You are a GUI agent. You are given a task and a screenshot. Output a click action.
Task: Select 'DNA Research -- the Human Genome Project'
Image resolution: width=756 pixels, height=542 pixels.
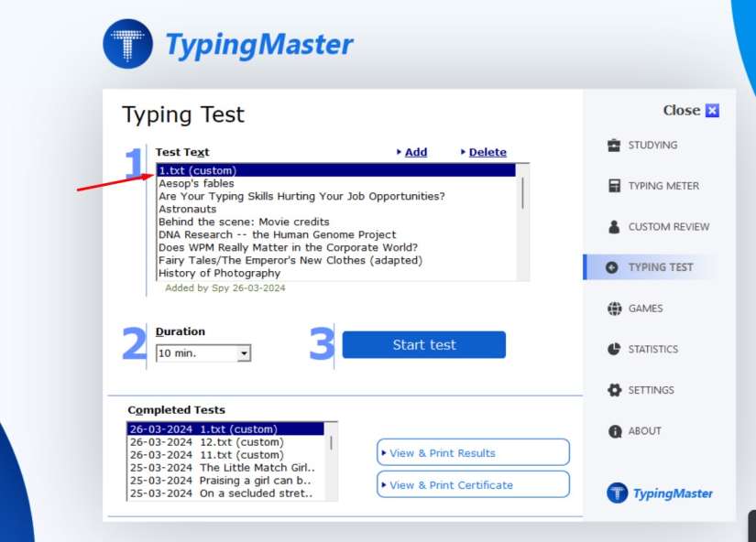point(336,234)
